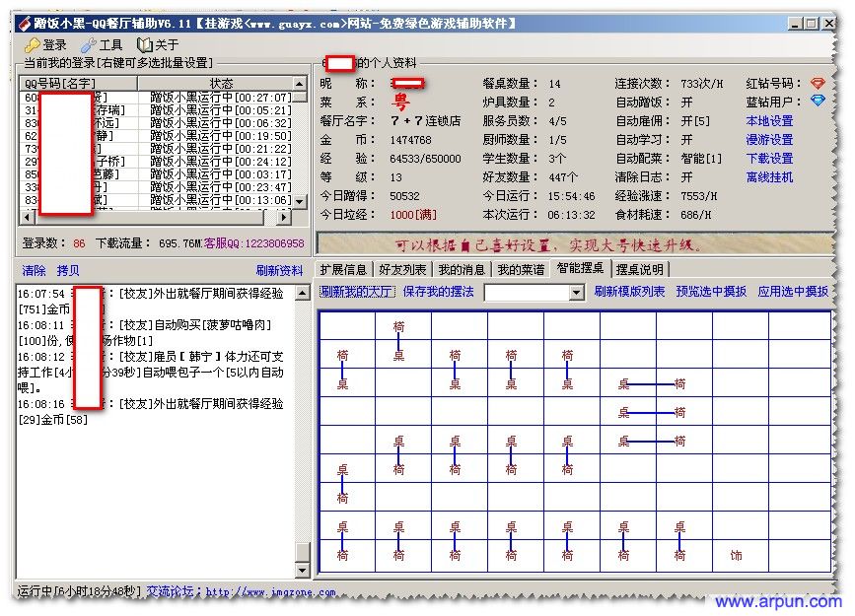The width and height of the screenshot is (855, 616).
Task: Click the 金币 value 1474768
Action: click(410, 140)
